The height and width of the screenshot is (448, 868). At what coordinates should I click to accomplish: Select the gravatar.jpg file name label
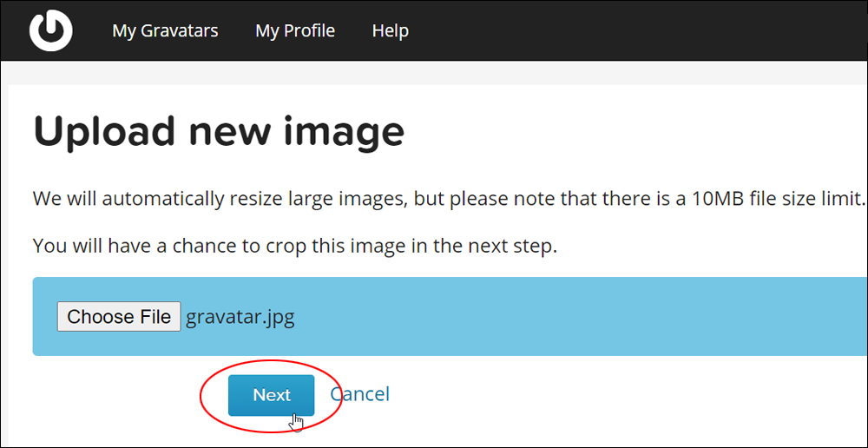tap(240, 317)
